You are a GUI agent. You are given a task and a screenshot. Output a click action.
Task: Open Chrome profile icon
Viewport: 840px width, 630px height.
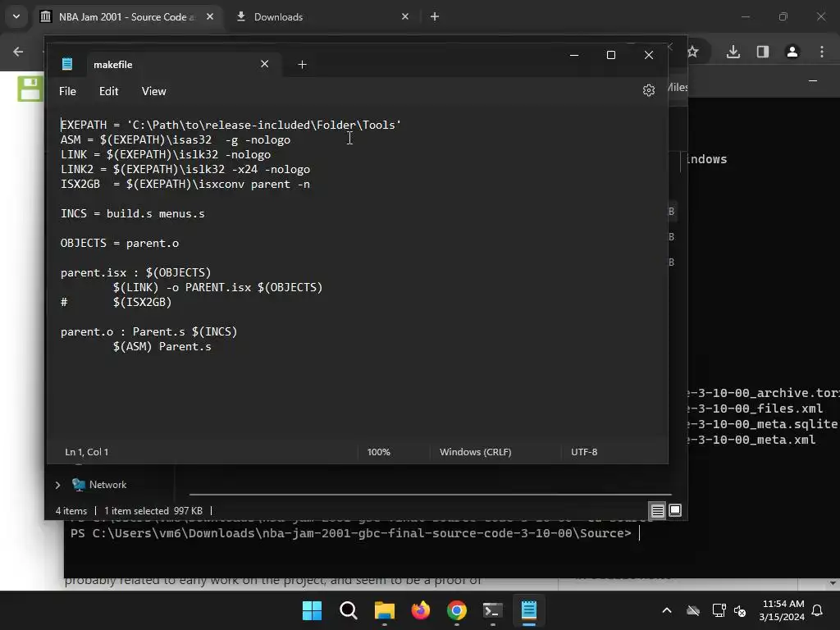click(792, 52)
